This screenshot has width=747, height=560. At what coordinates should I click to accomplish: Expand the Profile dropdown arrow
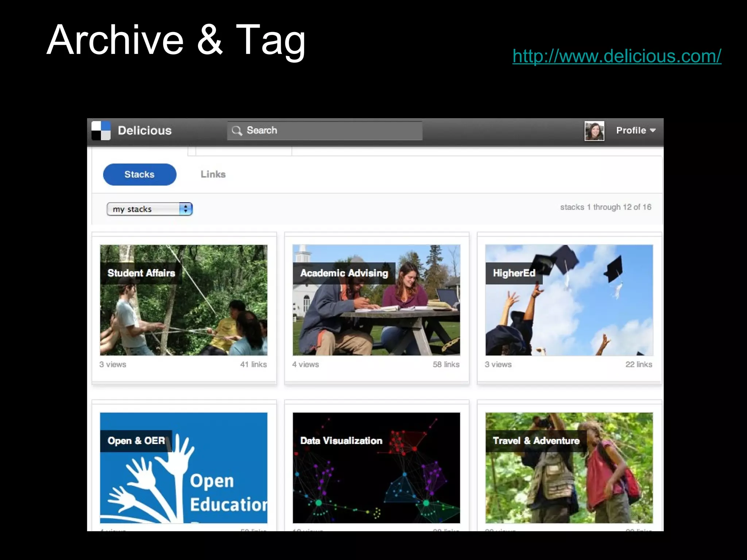click(653, 130)
